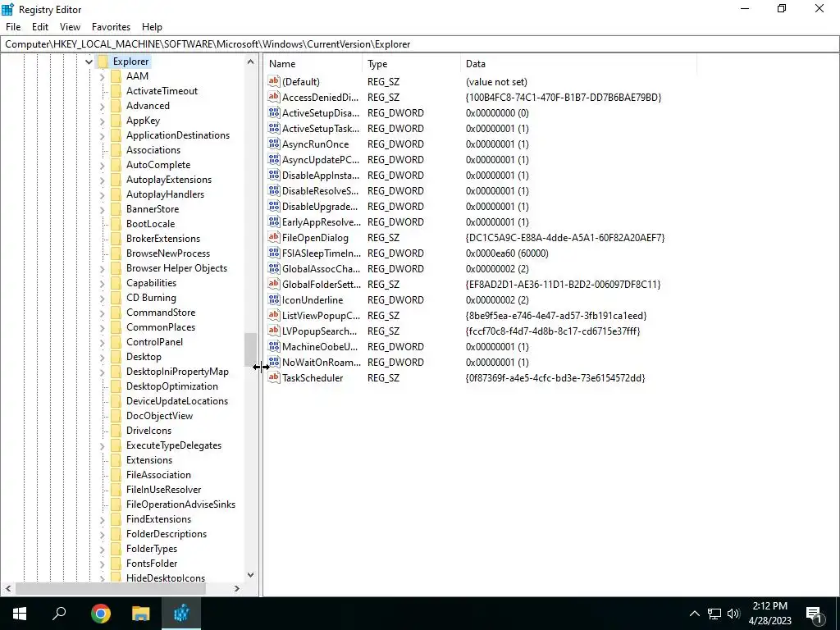The image size is (840, 630).
Task: Click the ActivateTimeout folder icon
Action: (x=116, y=91)
